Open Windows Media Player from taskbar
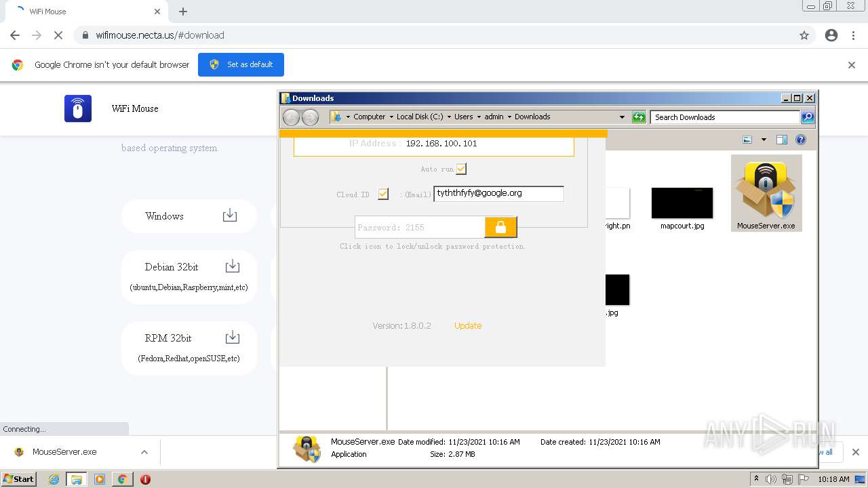 (100, 479)
